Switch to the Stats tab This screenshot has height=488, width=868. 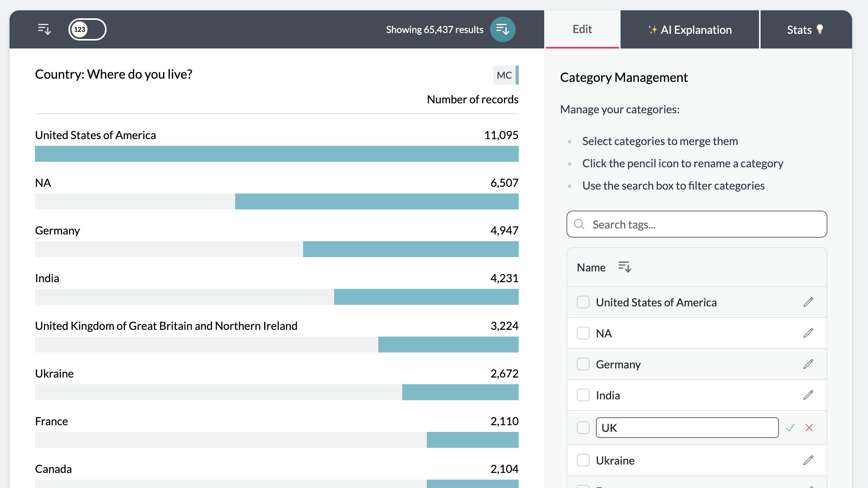[805, 30]
